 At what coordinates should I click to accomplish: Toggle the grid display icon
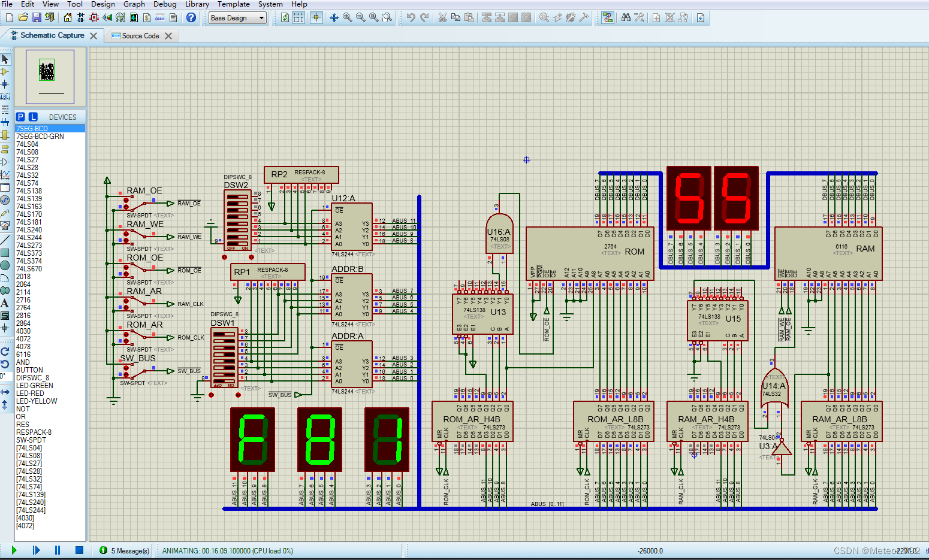click(x=298, y=18)
